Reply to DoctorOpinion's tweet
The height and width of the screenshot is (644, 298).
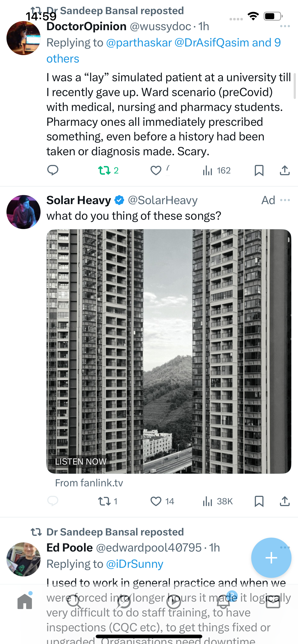coord(53,170)
